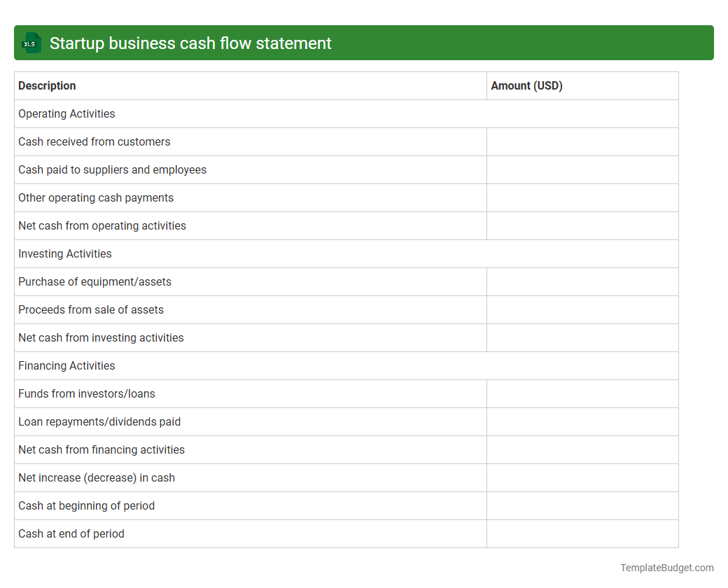Select the amount field beside Cash at beginning of period
This screenshot has height=588, width=728.
point(582,505)
